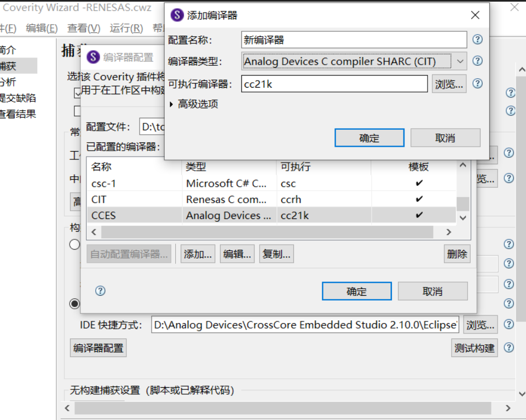Click the compiler table scroll-down arrow
The height and width of the screenshot is (420, 526).
click(463, 217)
